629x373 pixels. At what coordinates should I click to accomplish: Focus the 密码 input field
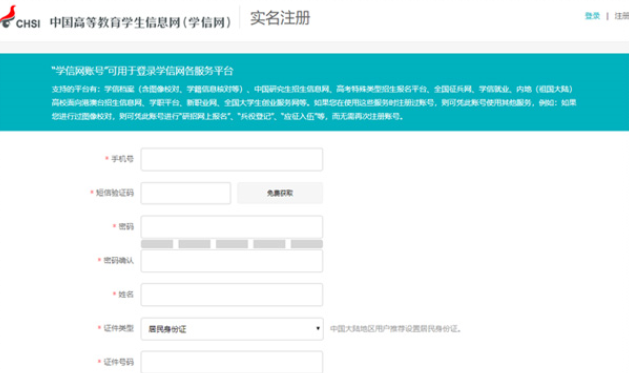(232, 227)
